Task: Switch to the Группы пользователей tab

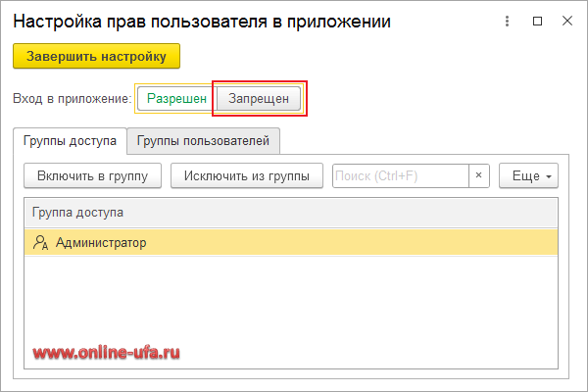Action: coord(204,141)
